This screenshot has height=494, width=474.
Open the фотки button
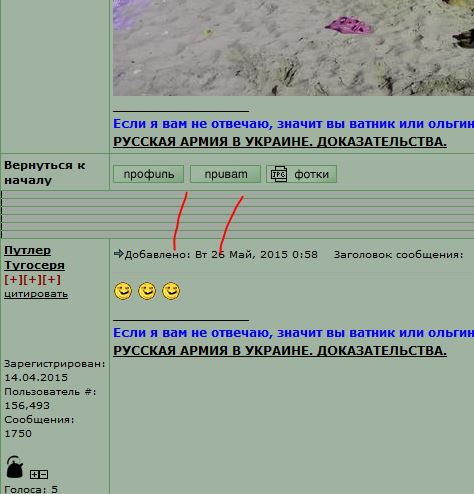click(x=302, y=174)
